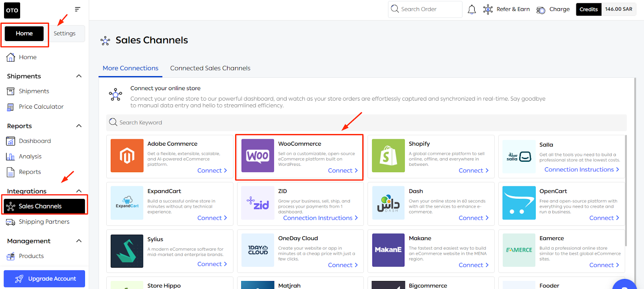Connect Dash store
The width and height of the screenshot is (644, 289).
click(x=474, y=218)
